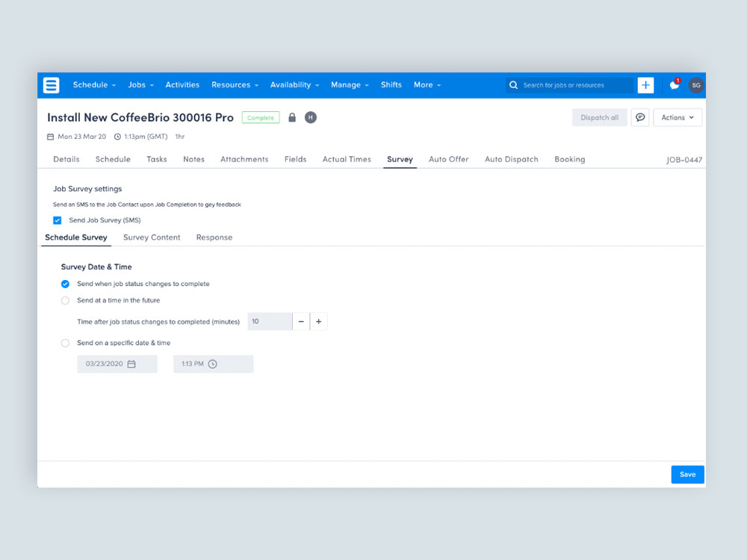The image size is (747, 560).
Task: Switch to the Attachments tab
Action: click(x=244, y=159)
